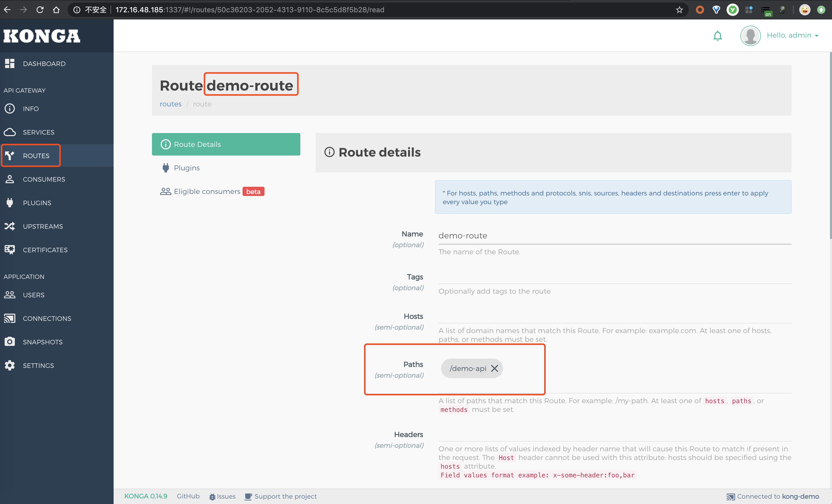The image size is (832, 504).
Task: Click the Info circle icon in sidebar
Action: pos(10,108)
